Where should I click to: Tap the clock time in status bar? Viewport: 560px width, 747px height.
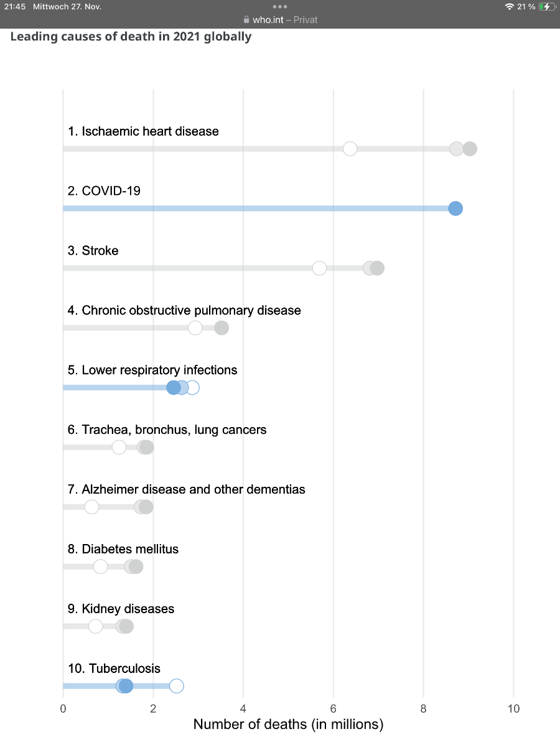click(x=13, y=6)
